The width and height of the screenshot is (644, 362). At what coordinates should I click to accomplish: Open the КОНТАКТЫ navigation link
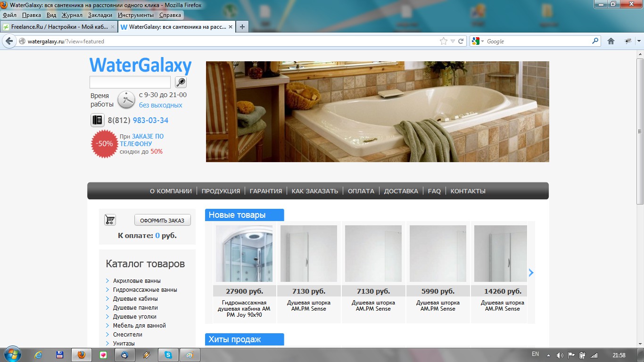[x=468, y=191]
